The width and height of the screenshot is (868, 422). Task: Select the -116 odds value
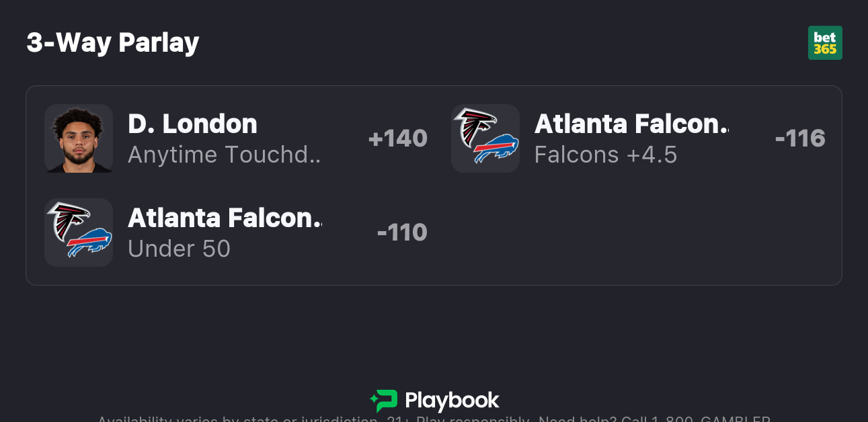800,138
